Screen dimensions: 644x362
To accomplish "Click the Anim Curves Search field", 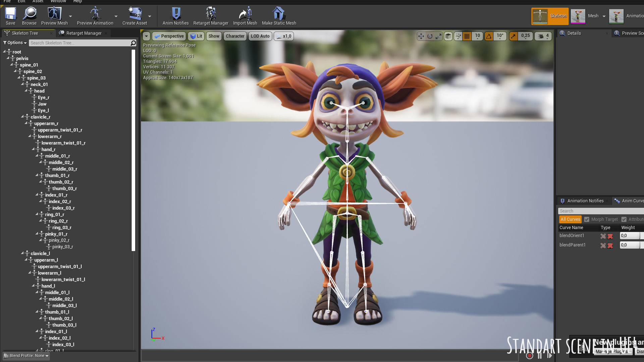I will point(601,211).
